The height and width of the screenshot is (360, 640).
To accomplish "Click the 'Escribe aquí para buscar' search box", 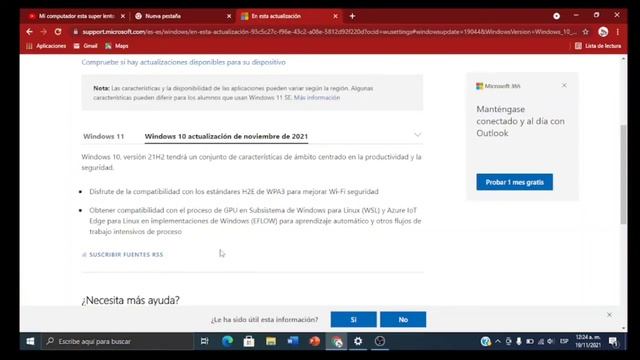I will tap(117, 341).
